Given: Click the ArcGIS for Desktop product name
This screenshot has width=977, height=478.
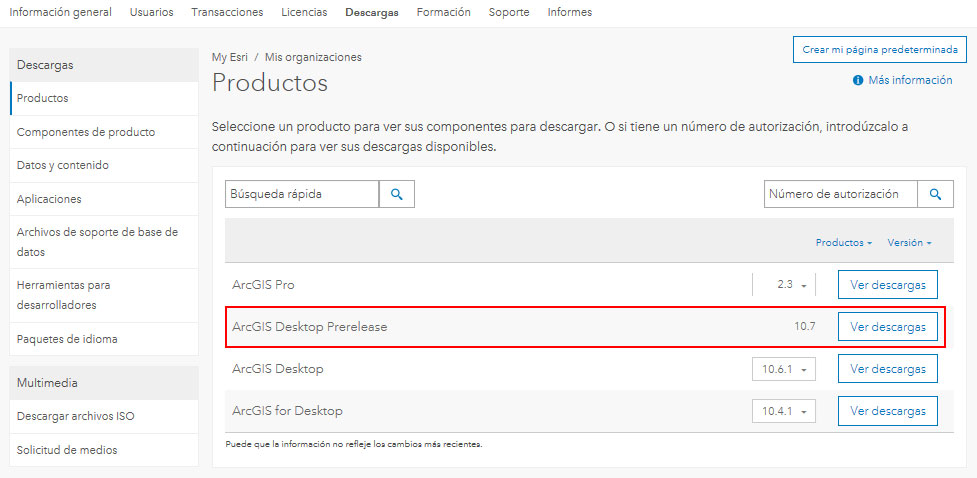Looking at the screenshot, I should (x=287, y=411).
